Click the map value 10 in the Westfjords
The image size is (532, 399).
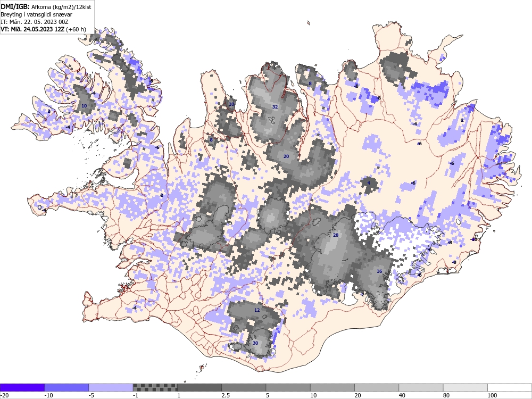point(84,106)
